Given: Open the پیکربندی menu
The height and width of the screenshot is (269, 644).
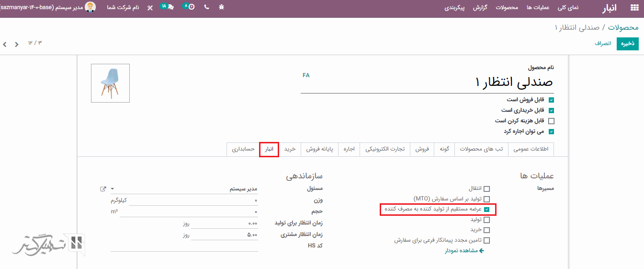Looking at the screenshot, I should 455,8.
